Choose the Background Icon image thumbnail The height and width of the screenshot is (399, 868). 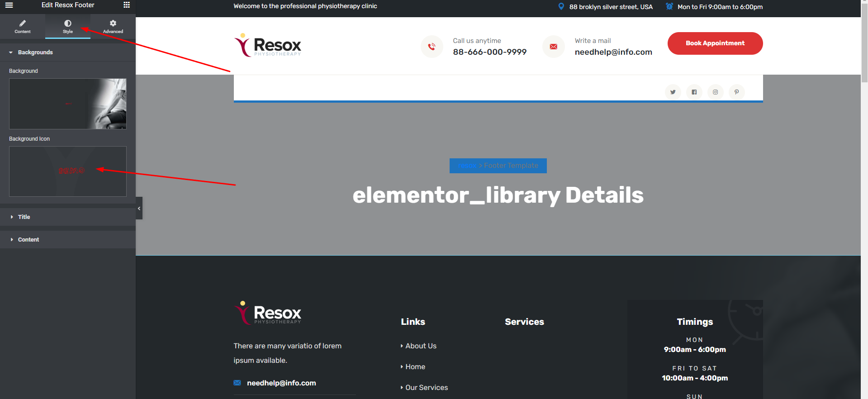coord(68,171)
